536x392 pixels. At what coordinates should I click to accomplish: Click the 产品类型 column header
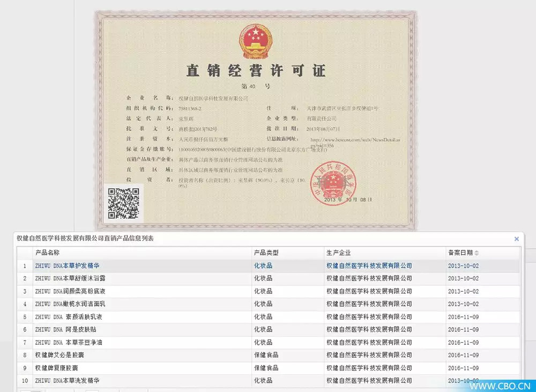[x=266, y=253]
